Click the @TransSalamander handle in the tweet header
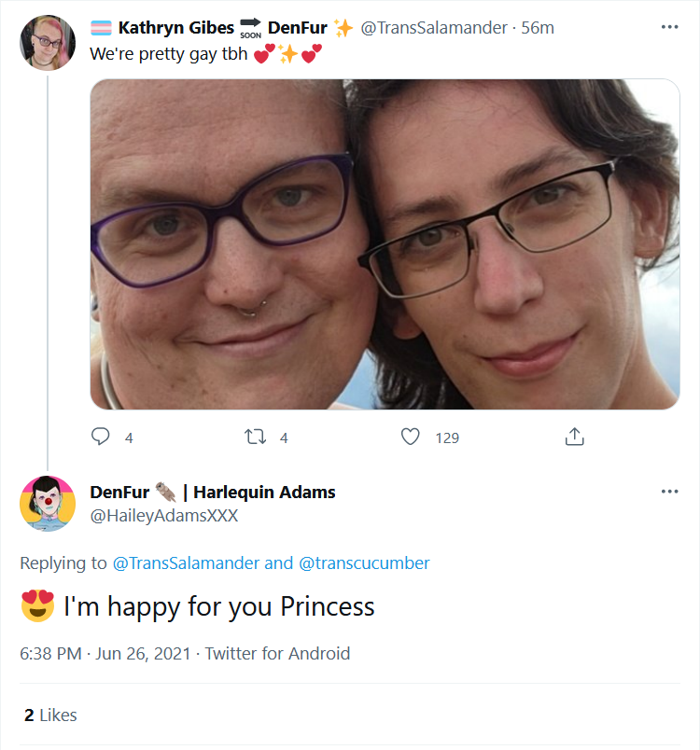This screenshot has height=750, width=700. pos(433,28)
